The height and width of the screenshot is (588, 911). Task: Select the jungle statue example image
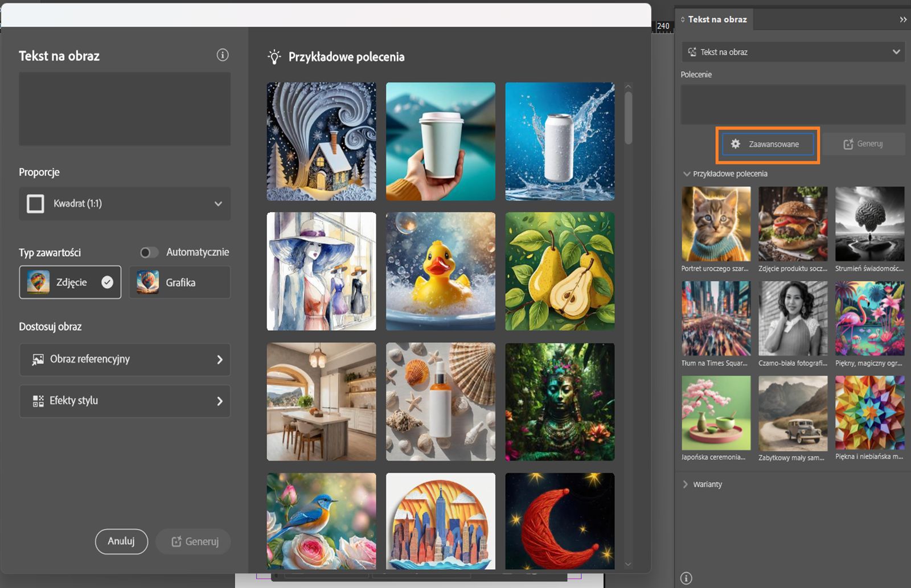(x=560, y=402)
